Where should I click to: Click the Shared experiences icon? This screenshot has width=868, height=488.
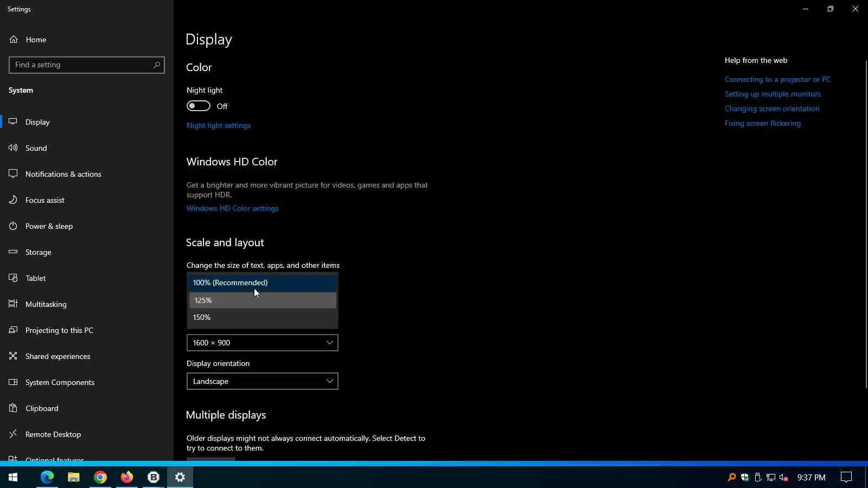[13, 356]
